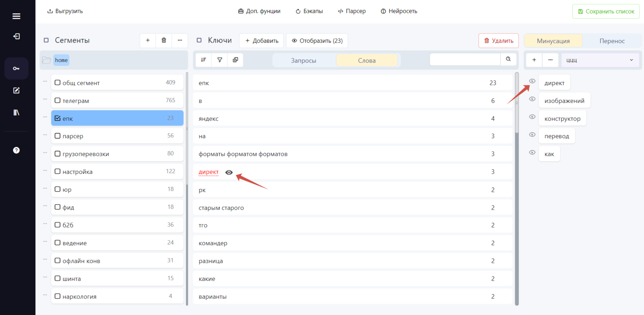Click the key icon in the sidebar

pos(16,69)
